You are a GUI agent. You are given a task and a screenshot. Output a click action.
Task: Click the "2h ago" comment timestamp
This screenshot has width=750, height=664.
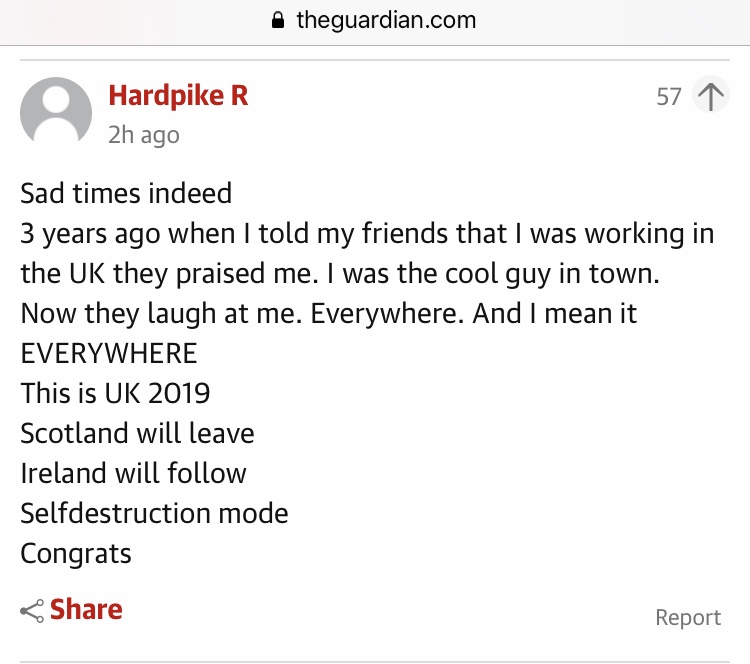144,134
